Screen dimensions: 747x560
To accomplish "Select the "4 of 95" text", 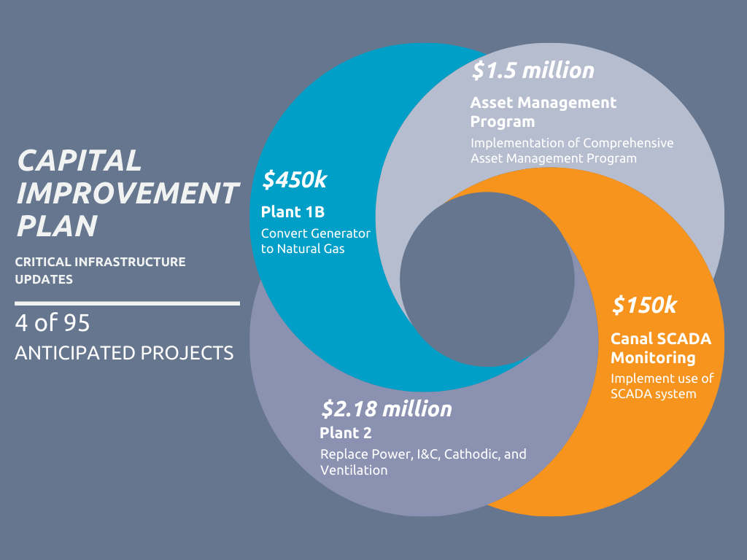I will pos(52,323).
